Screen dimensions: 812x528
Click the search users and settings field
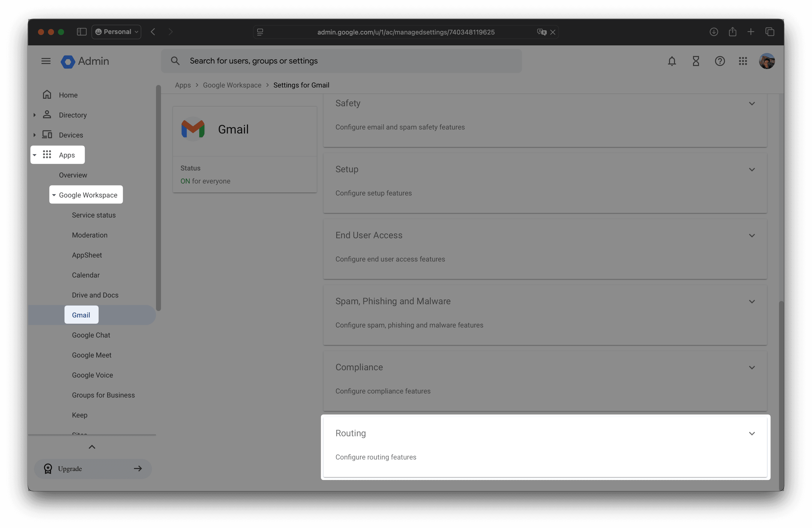click(341, 61)
